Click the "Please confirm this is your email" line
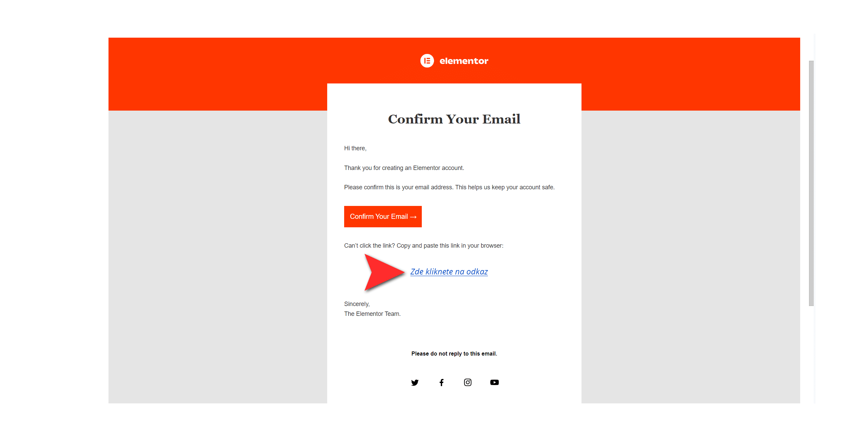The width and height of the screenshot is (868, 439). [449, 187]
